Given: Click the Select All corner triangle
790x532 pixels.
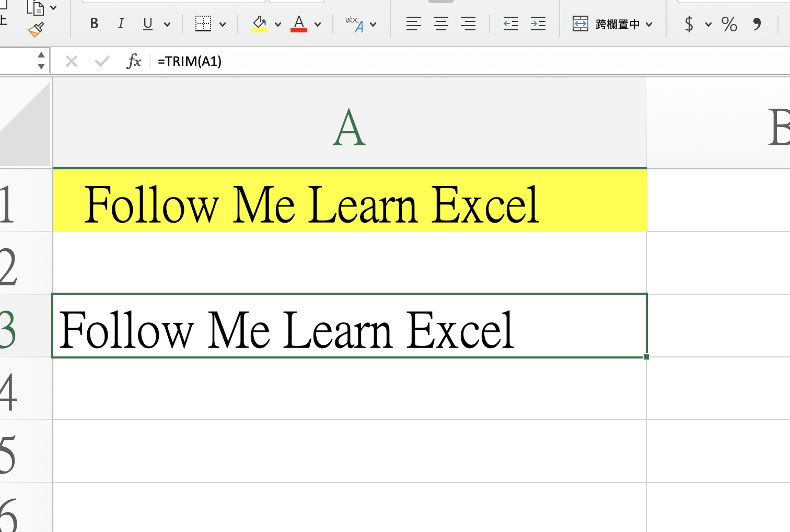Looking at the screenshot, I should [25, 123].
